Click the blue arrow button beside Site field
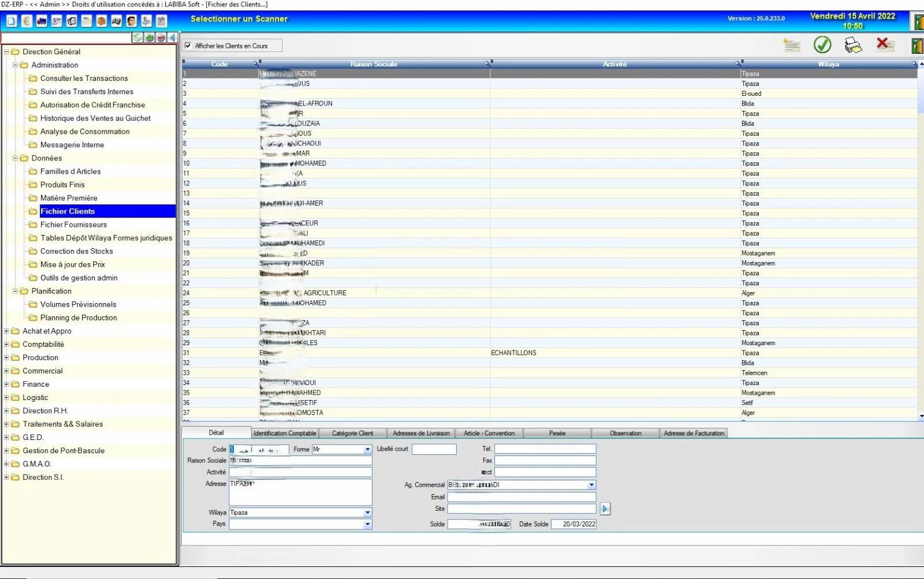The image size is (924, 579). [x=605, y=509]
